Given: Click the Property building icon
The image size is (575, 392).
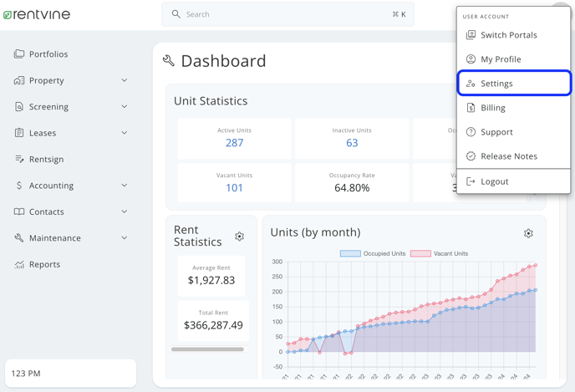Looking at the screenshot, I should click(19, 80).
